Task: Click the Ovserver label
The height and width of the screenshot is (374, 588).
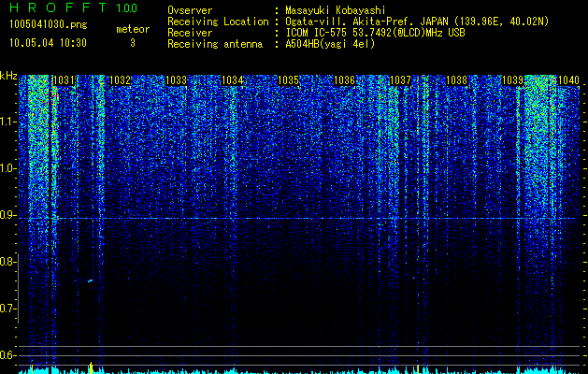Action: pyautogui.click(x=190, y=10)
